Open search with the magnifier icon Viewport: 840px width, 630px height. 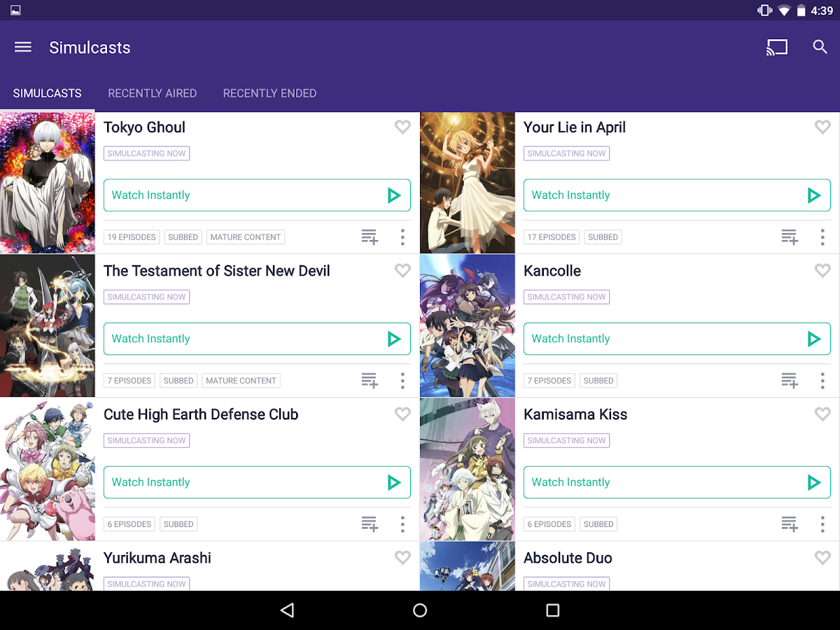click(820, 47)
